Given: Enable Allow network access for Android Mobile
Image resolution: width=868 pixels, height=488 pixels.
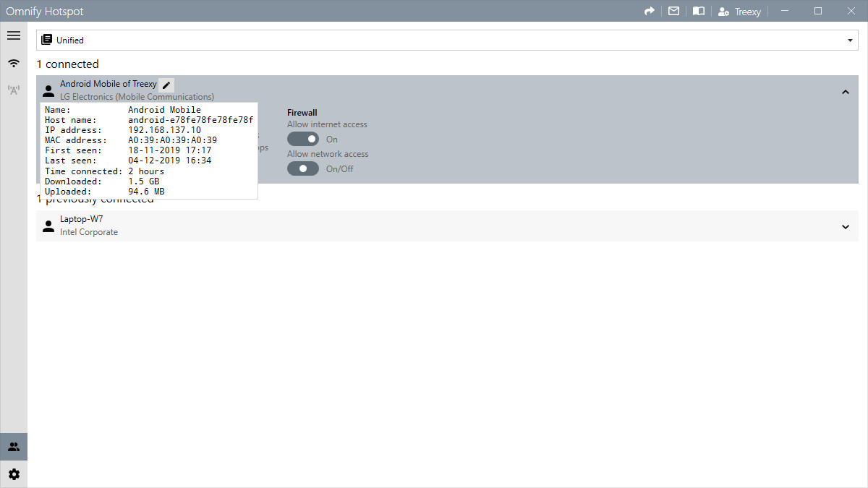Looking at the screenshot, I should pos(302,168).
